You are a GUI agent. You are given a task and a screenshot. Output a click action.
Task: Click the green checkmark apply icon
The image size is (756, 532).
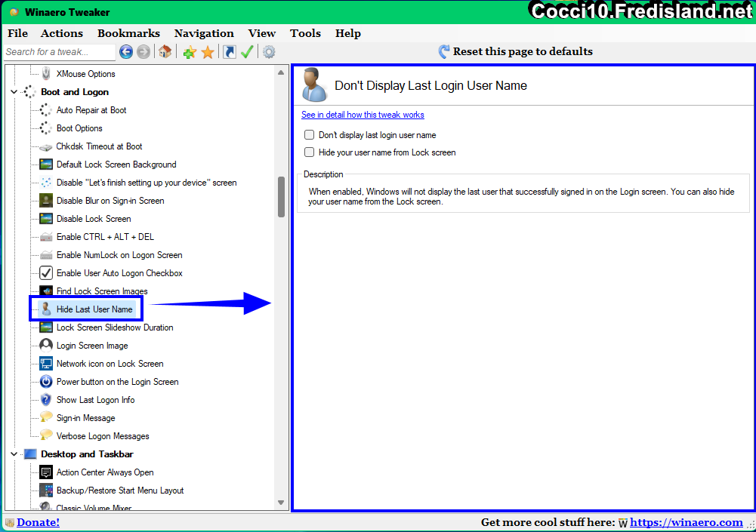[x=247, y=51]
